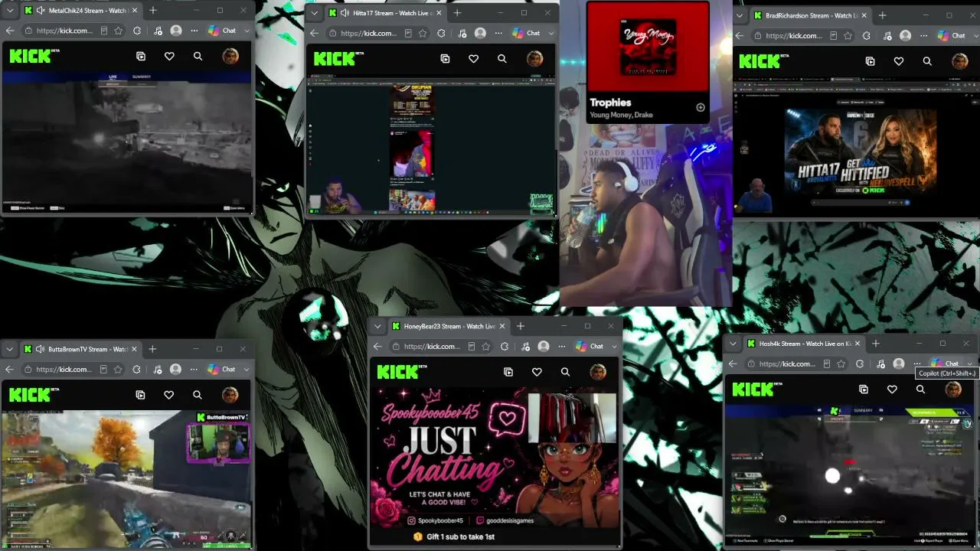Expand tab search dropdown in Hitta17 window
This screenshot has height=551, width=980.
click(x=314, y=13)
